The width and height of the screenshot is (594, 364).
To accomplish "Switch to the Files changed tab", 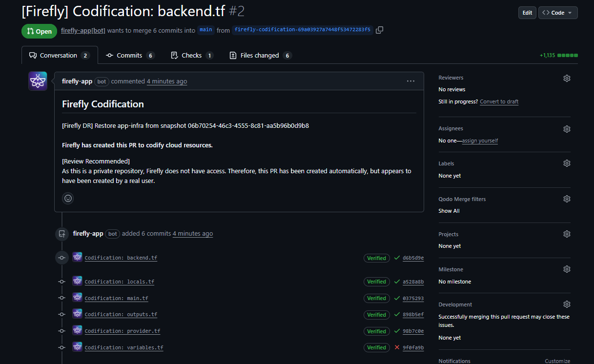I will click(260, 55).
